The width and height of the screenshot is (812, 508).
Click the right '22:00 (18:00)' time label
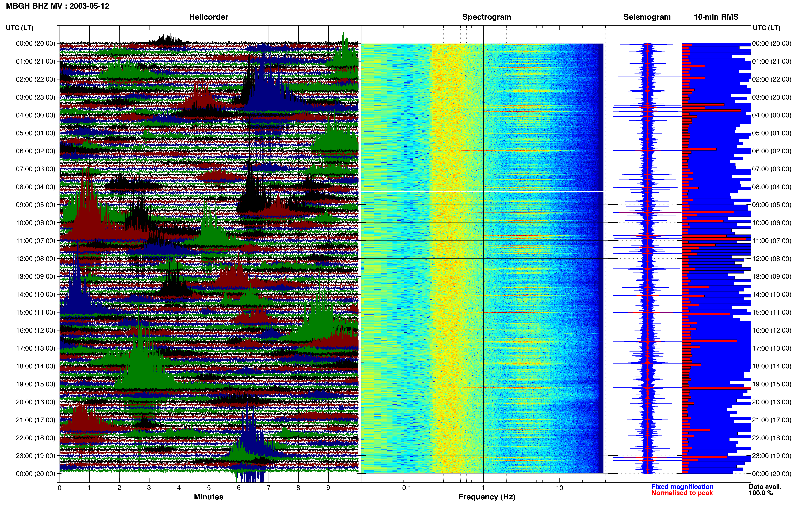coord(772,438)
